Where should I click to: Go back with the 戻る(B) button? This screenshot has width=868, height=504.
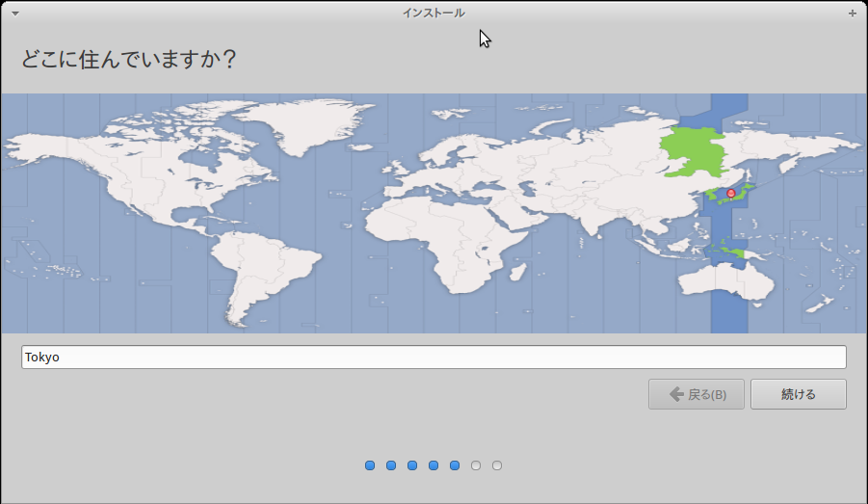point(697,394)
